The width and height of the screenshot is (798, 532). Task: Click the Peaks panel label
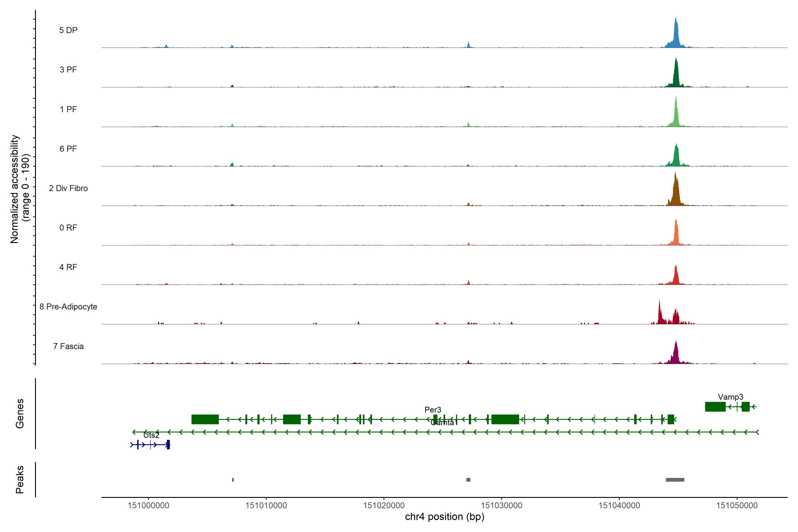(x=20, y=479)
